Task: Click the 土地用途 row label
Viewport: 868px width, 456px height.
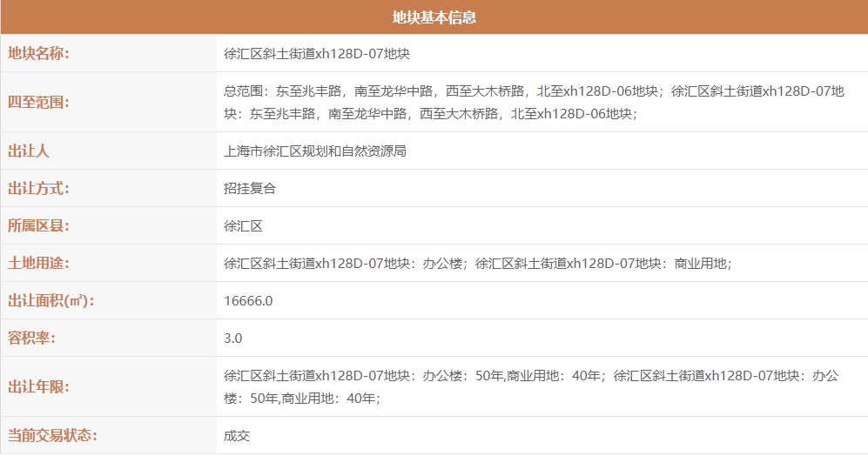Action: coord(38,263)
